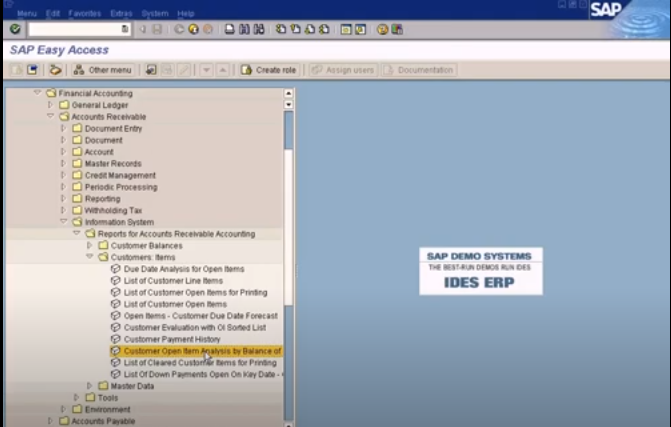Click the User menu icon

click(x=17, y=70)
